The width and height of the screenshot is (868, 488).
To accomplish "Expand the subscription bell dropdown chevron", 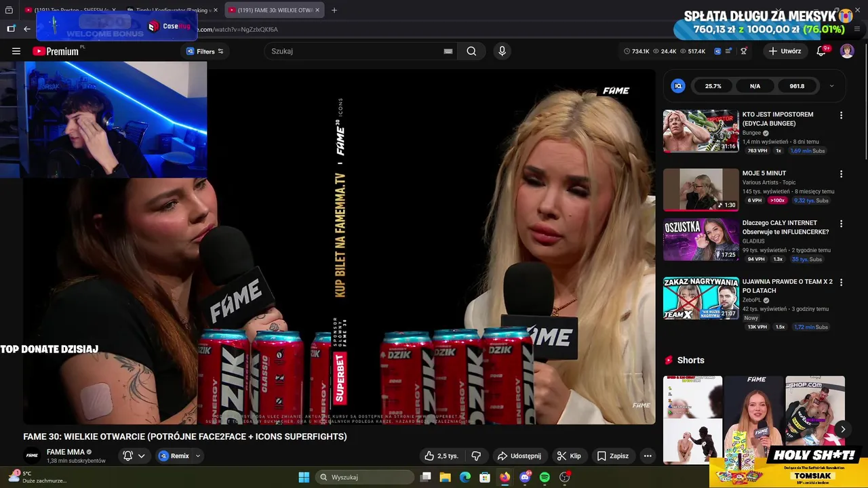I will click(141, 456).
